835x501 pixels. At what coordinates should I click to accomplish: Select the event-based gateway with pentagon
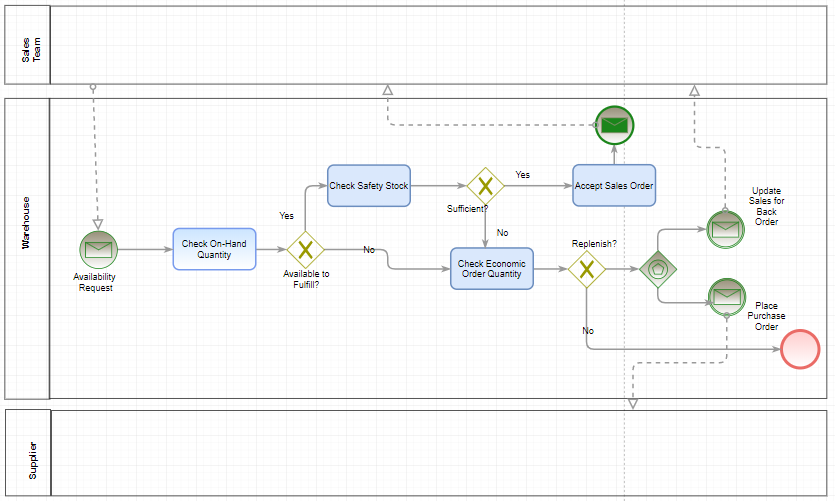[x=658, y=269]
